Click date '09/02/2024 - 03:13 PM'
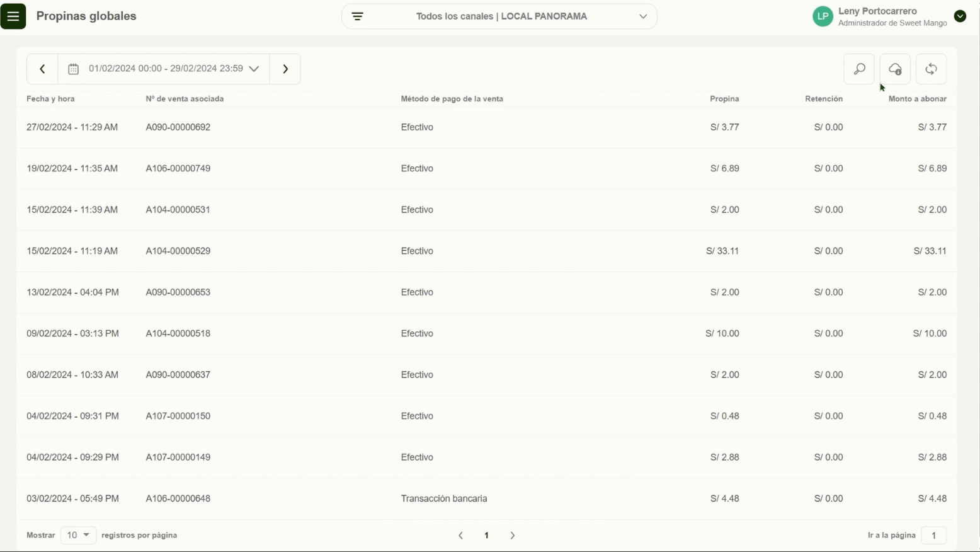The height and width of the screenshot is (552, 980). click(x=72, y=333)
